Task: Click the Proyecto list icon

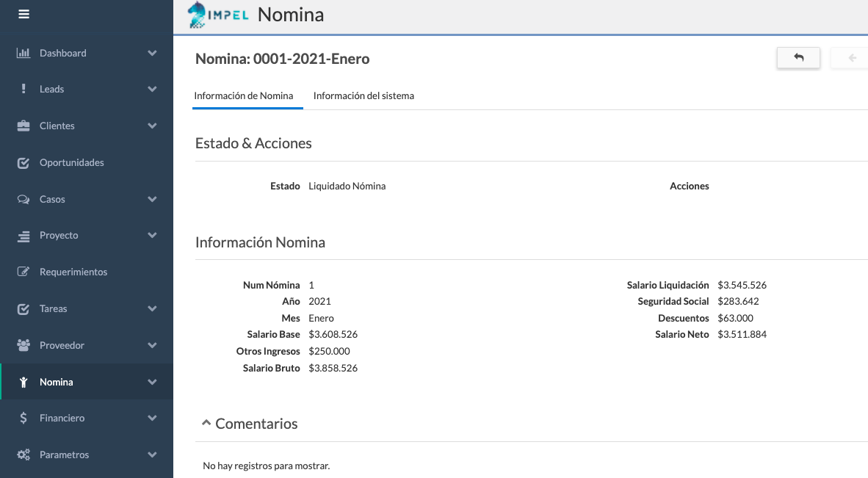Action: (23, 236)
